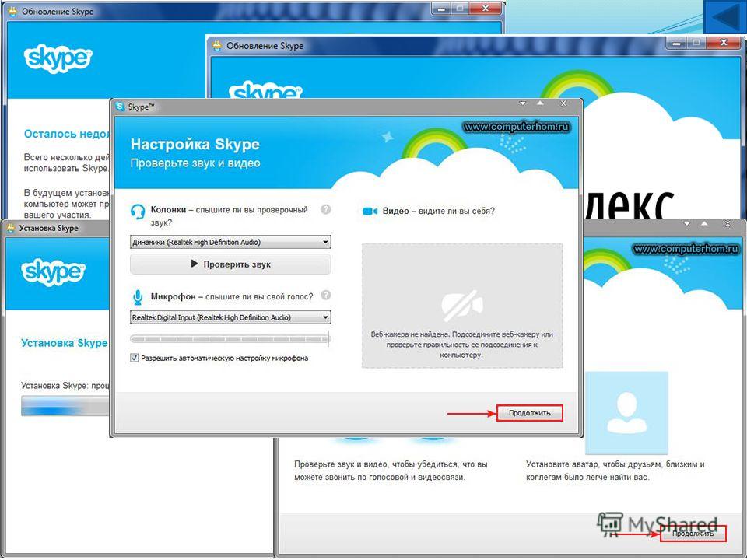Click the blue Установка Skype heading

pyautogui.click(x=65, y=343)
